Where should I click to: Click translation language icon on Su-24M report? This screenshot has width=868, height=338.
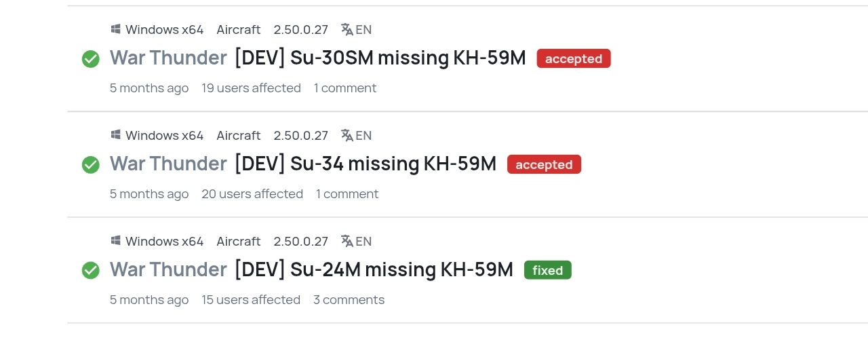tap(347, 241)
